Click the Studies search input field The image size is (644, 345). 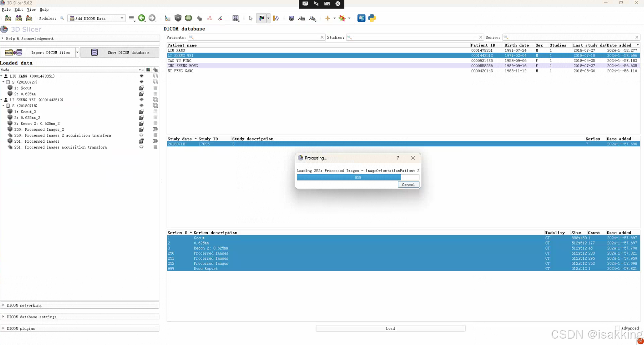(415, 37)
